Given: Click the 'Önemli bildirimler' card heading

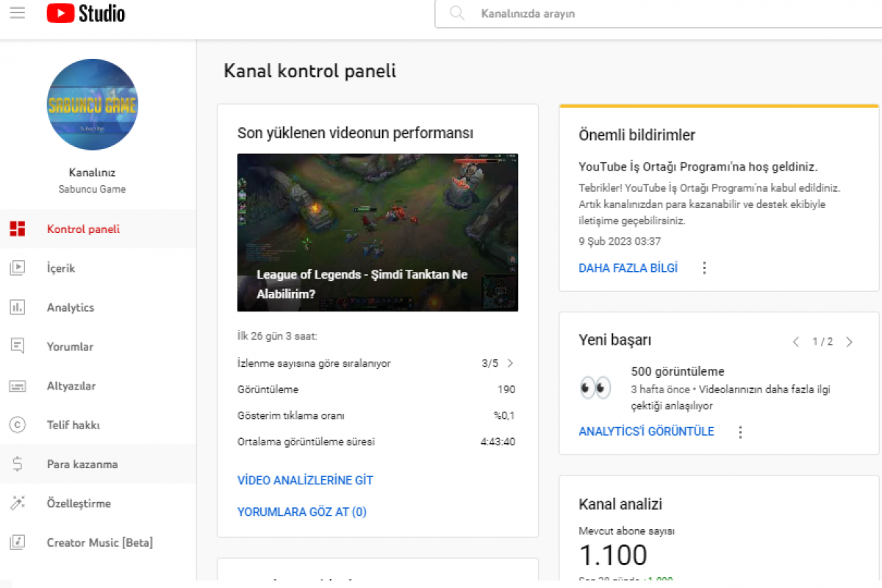Looking at the screenshot, I should point(637,135).
